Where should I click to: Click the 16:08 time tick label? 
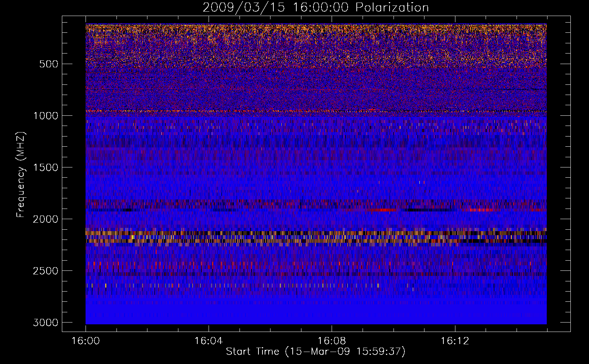coord(332,341)
